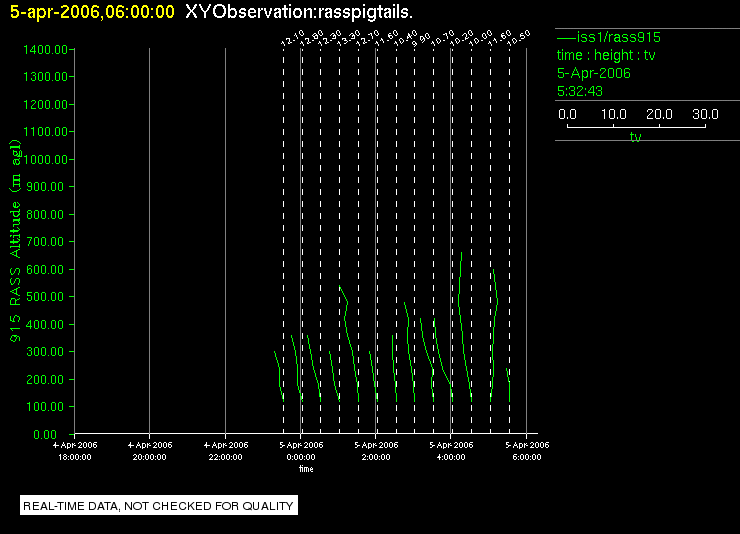Viewport: 740px width, 534px height.
Task: Click the '4-Apr-2006 20:00:00' x-axis label
Action: pyautogui.click(x=150, y=451)
